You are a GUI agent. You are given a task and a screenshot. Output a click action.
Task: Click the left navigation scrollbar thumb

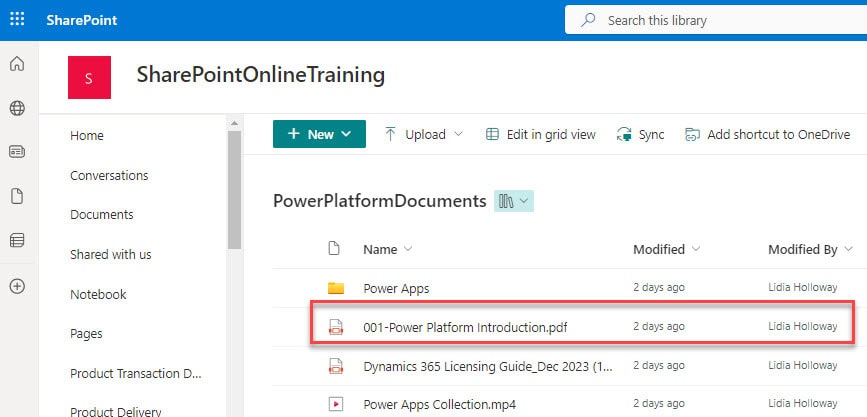click(234, 190)
